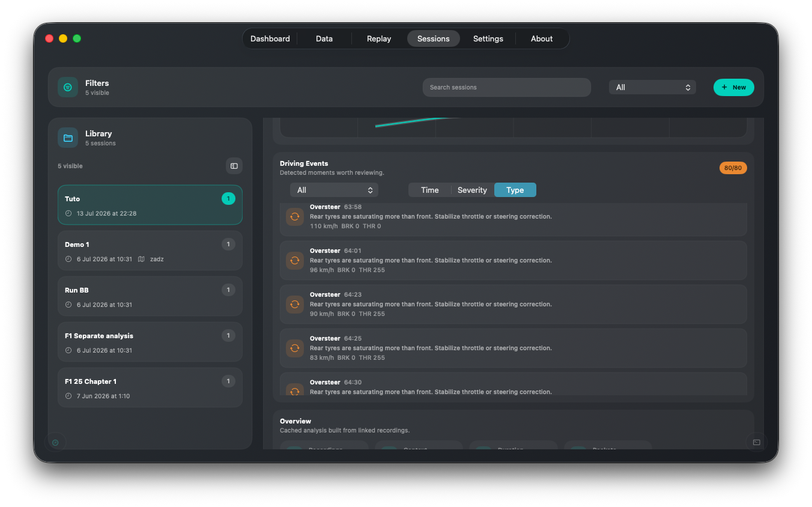Click the 110 km/h speed value
This screenshot has height=507, width=812.
[324, 226]
